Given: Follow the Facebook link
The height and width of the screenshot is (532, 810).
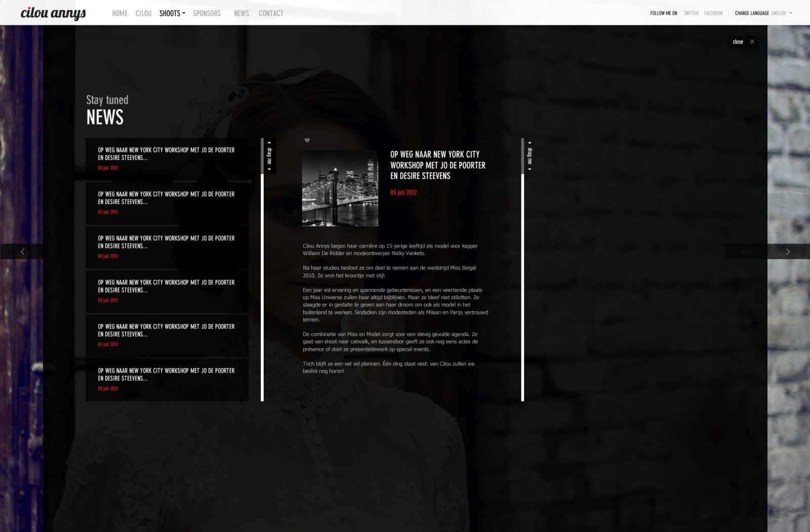Looking at the screenshot, I should 713,13.
